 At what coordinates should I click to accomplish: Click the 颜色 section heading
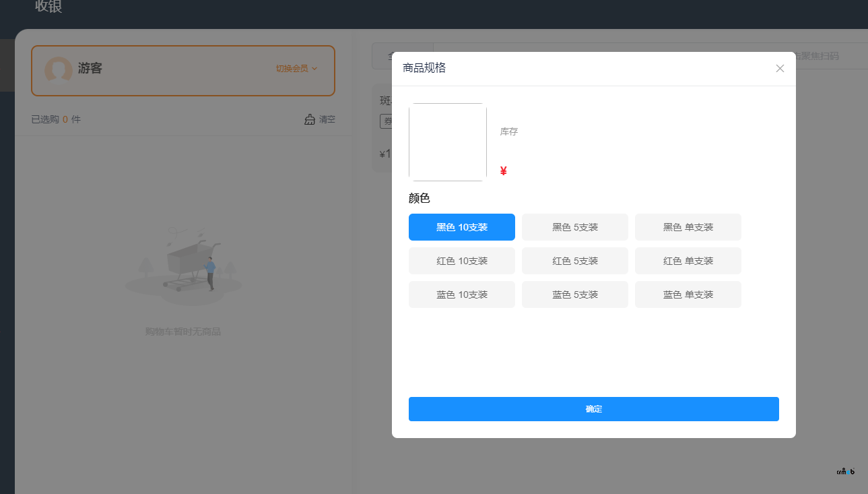click(420, 198)
